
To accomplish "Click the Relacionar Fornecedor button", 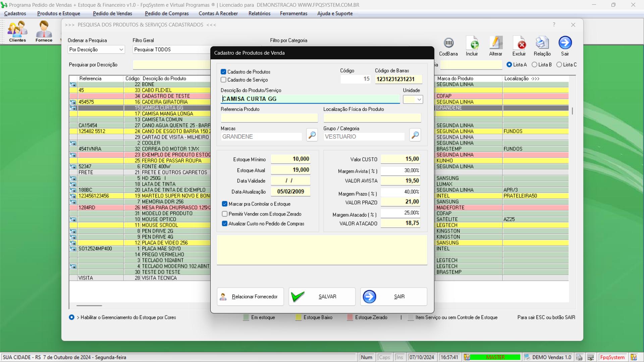I will tap(250, 297).
